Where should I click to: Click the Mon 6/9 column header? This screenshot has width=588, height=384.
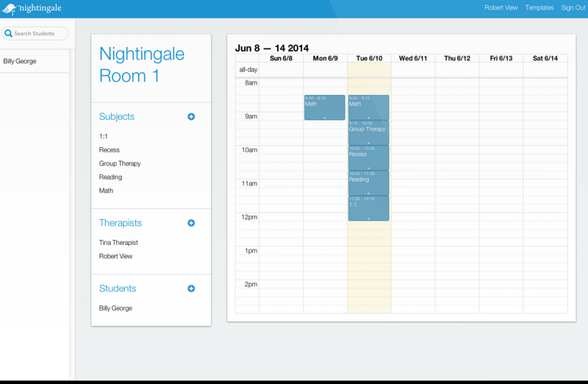pyautogui.click(x=325, y=58)
